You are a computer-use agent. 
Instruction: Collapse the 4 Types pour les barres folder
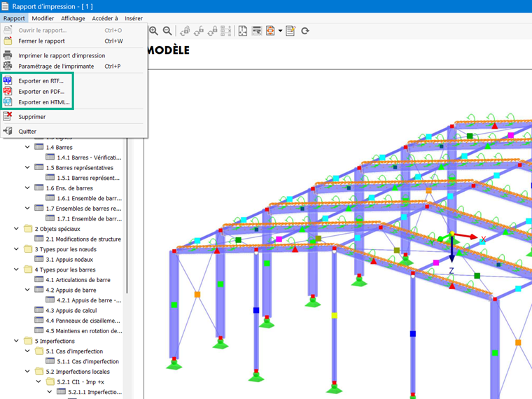pos(16,269)
